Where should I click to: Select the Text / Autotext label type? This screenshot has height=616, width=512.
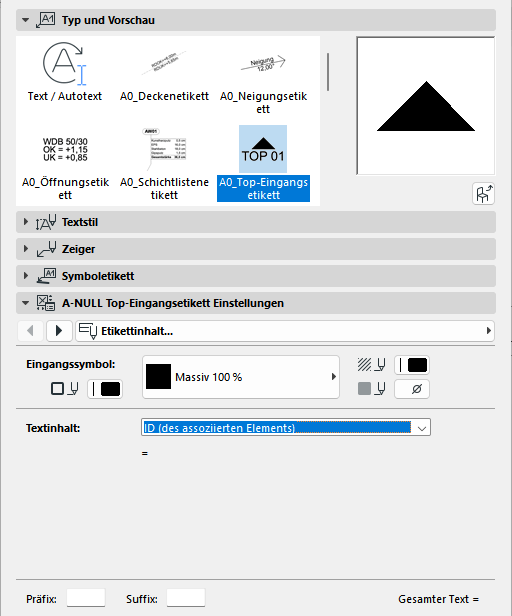(x=64, y=72)
